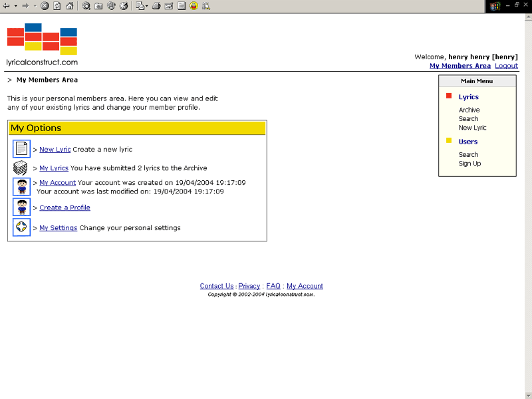Viewport: 532px width, 399px height.
Task: Open the Forward history dropdown arrow
Action: [x=35, y=6]
